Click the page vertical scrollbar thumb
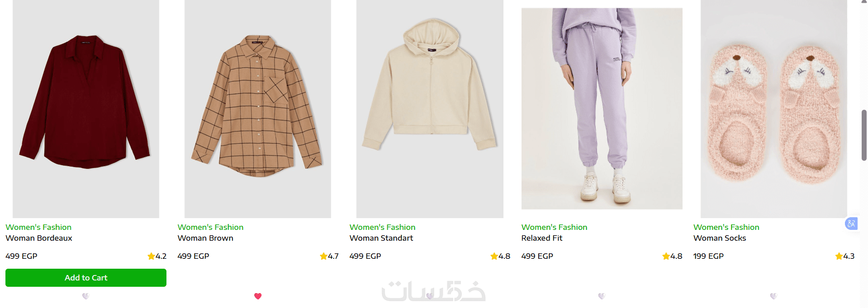The height and width of the screenshot is (308, 868). pyautogui.click(x=864, y=135)
